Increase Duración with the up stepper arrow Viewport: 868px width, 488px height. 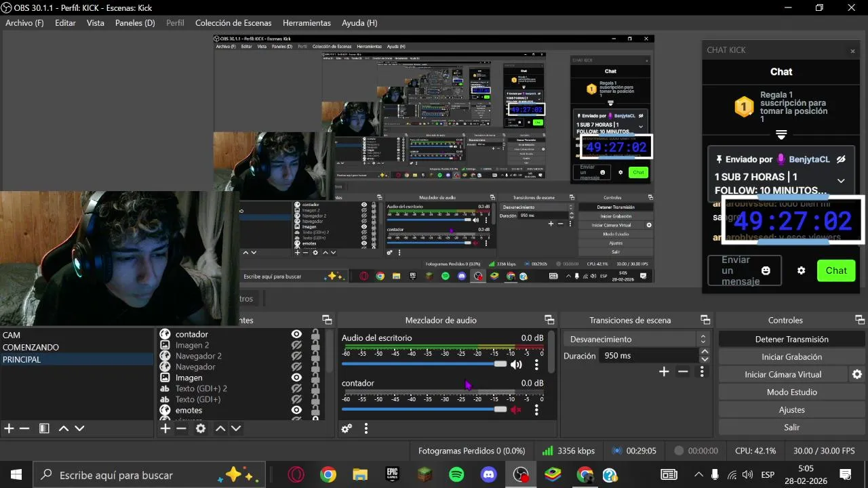705,352
